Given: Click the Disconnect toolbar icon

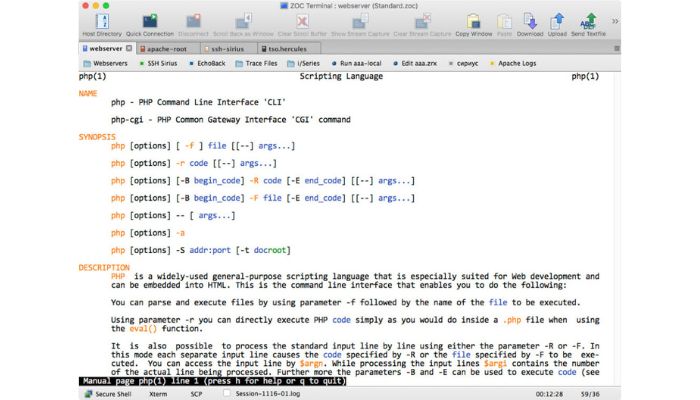Looking at the screenshot, I should [x=193, y=25].
